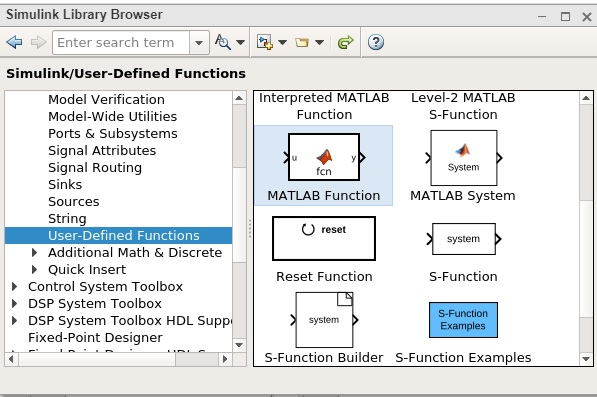Open the folder icon dropdown arrow

coord(320,42)
